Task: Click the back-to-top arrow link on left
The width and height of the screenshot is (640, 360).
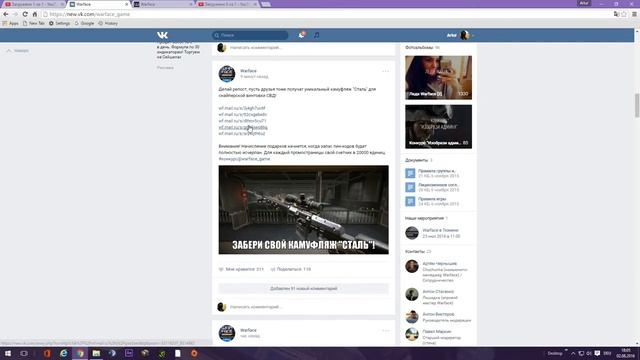Action: (18, 51)
